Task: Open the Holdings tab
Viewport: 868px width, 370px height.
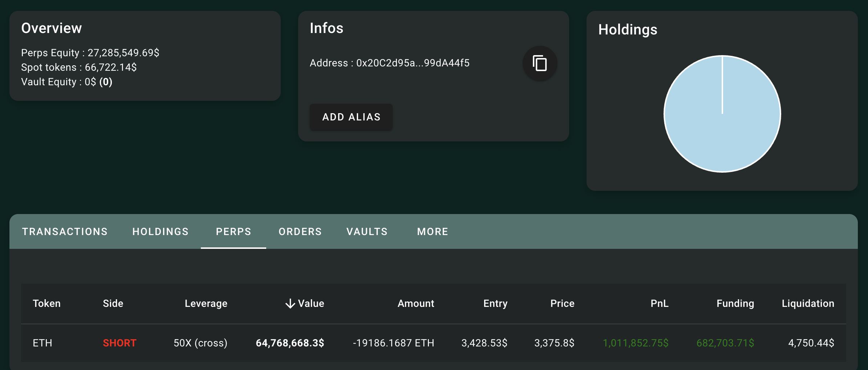Action: 160,231
